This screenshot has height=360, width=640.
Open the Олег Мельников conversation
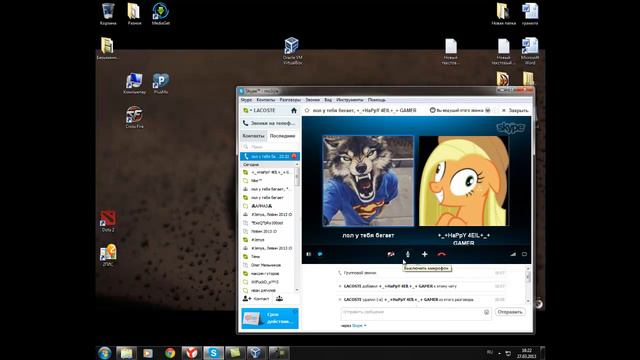pyautogui.click(x=268, y=265)
